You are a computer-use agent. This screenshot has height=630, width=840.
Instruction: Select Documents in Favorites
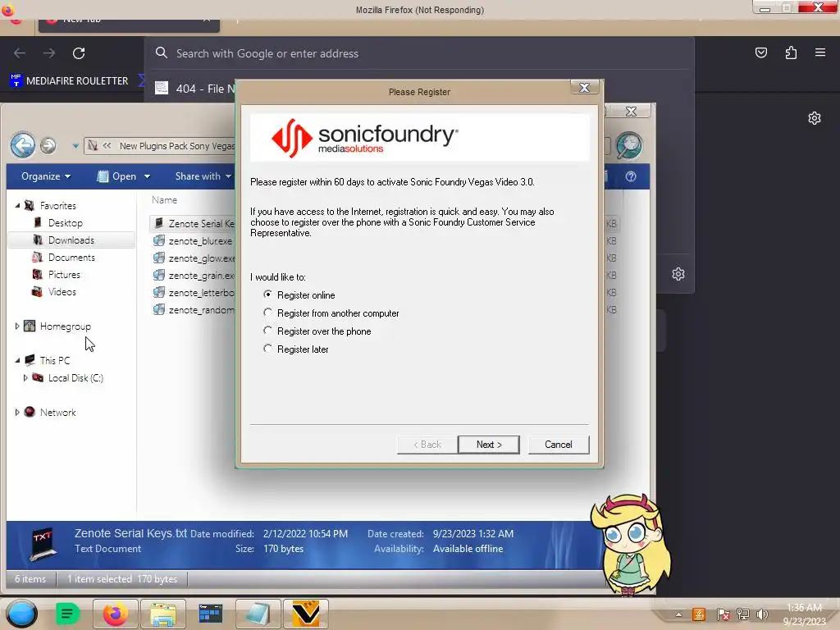tap(71, 257)
